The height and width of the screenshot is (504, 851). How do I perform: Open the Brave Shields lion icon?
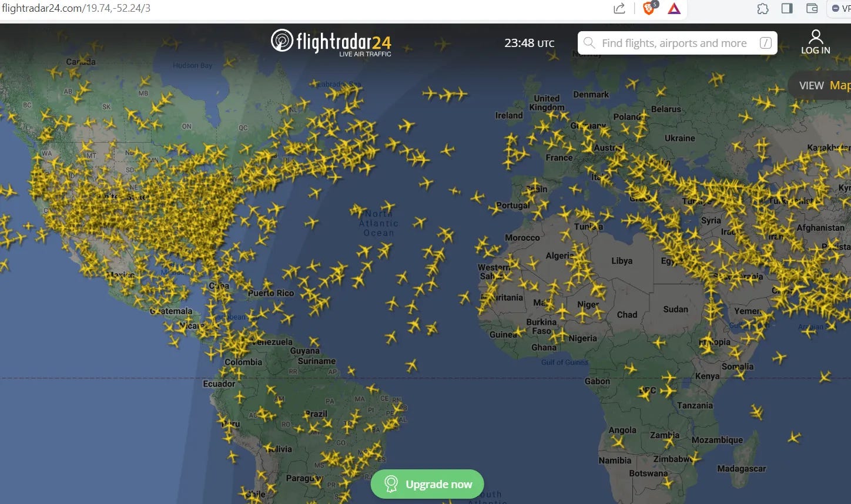pos(649,8)
